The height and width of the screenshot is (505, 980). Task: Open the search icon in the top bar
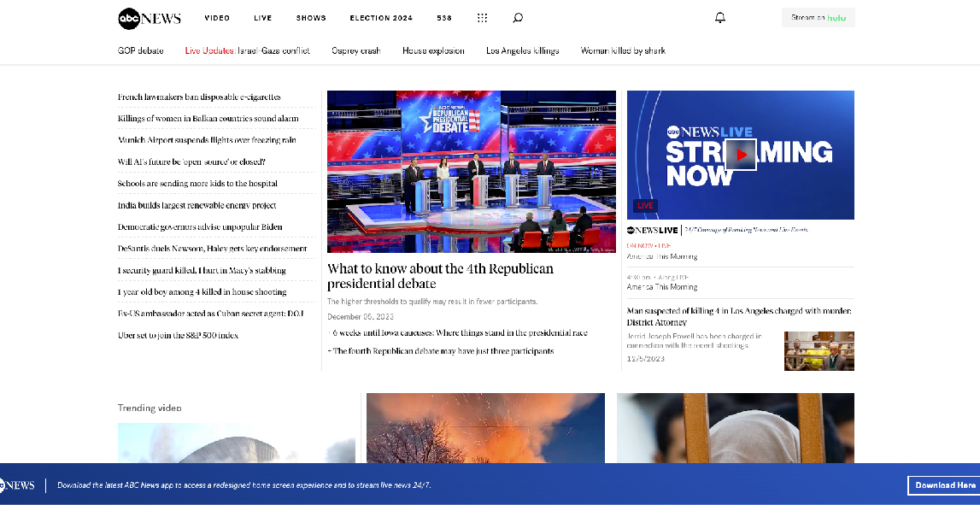tap(518, 17)
